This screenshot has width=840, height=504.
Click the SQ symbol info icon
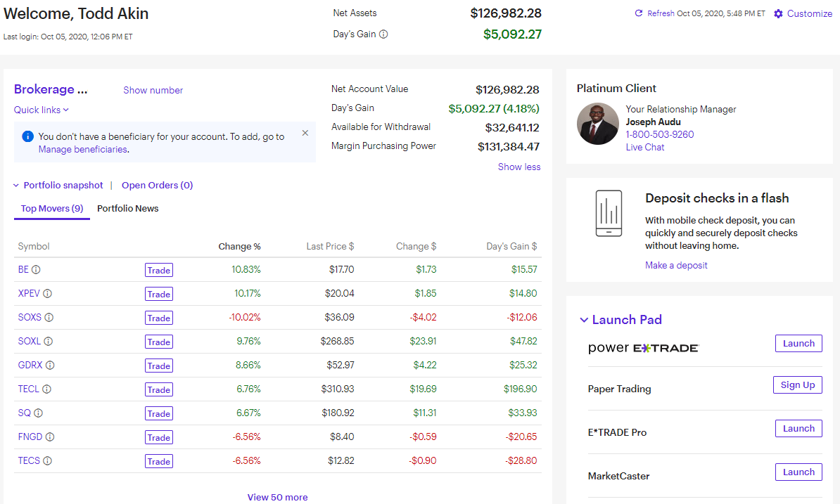pos(39,413)
